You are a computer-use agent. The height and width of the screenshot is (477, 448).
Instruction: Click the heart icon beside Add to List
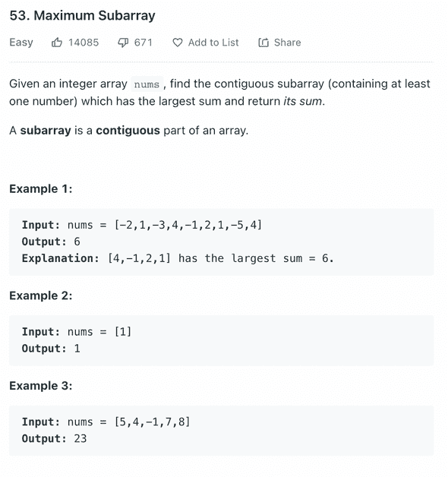[x=178, y=43]
